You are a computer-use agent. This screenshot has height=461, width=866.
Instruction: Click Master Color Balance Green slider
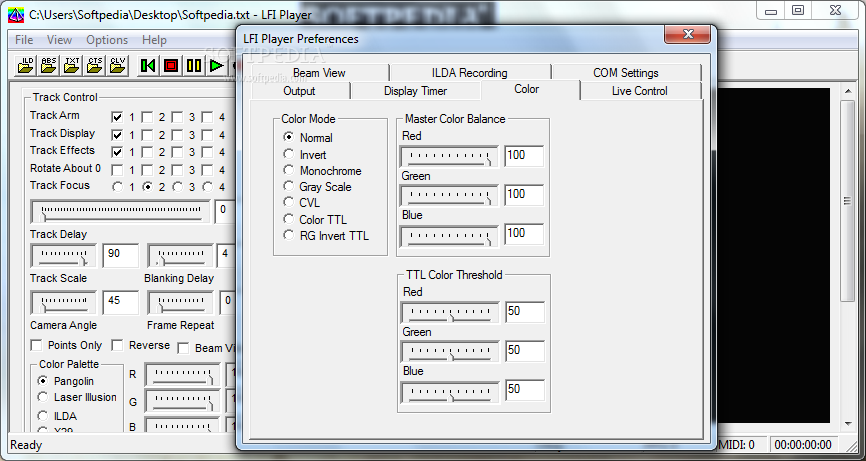click(449, 196)
